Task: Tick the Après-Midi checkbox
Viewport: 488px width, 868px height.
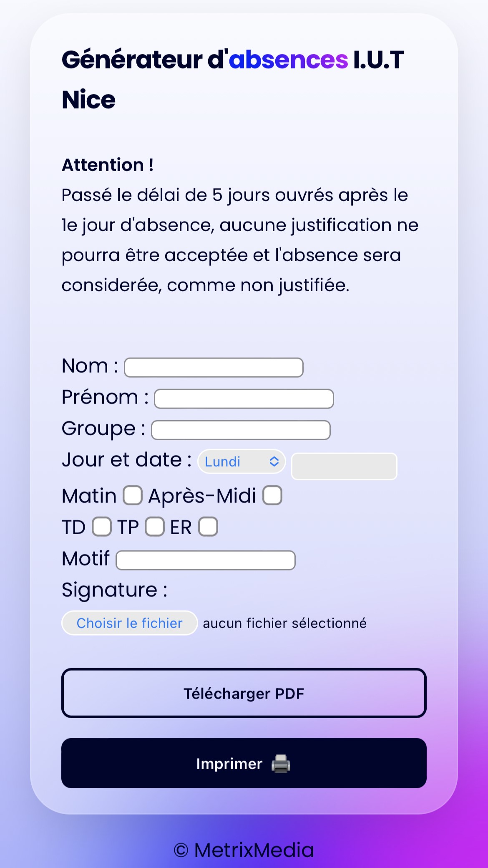Action: point(272,496)
